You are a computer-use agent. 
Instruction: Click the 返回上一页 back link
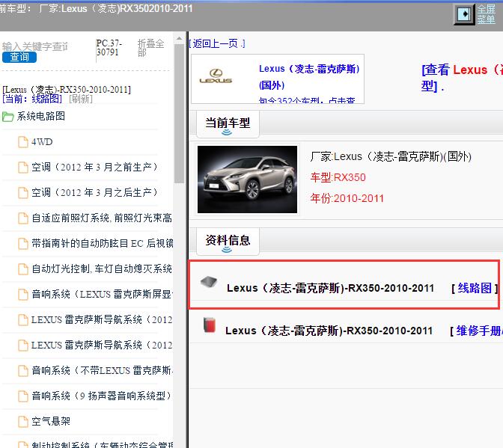(x=217, y=43)
